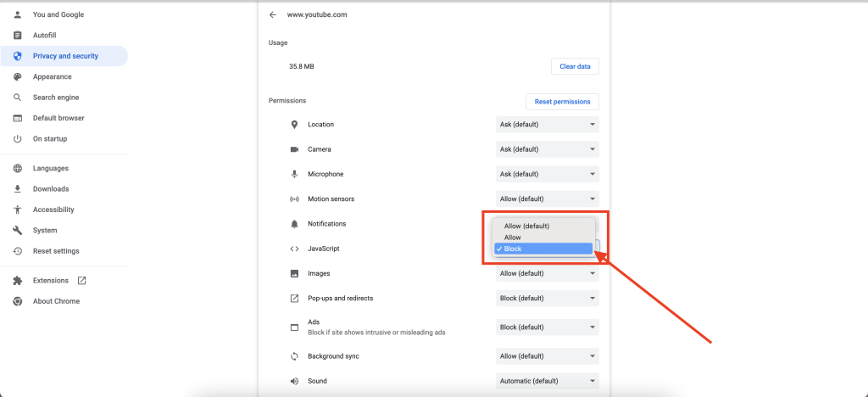Click the About Chrome logo icon
Screen dimensions: 868x397
(17, 301)
